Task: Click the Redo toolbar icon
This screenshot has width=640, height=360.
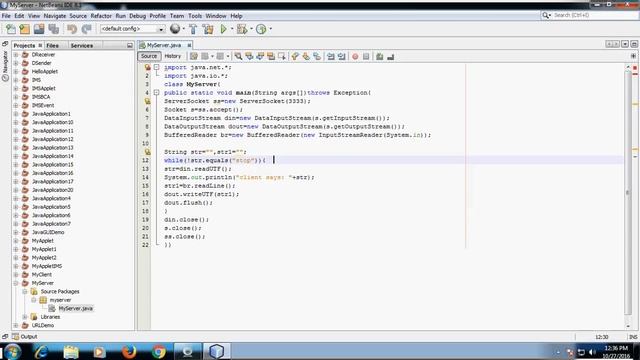Action: (86, 29)
